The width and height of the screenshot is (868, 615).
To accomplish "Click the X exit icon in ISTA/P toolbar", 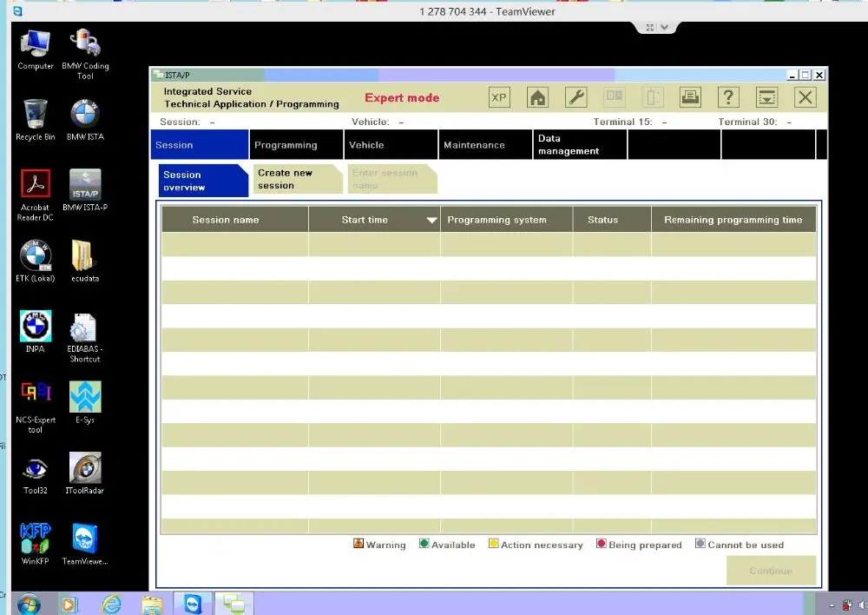I will click(x=806, y=97).
